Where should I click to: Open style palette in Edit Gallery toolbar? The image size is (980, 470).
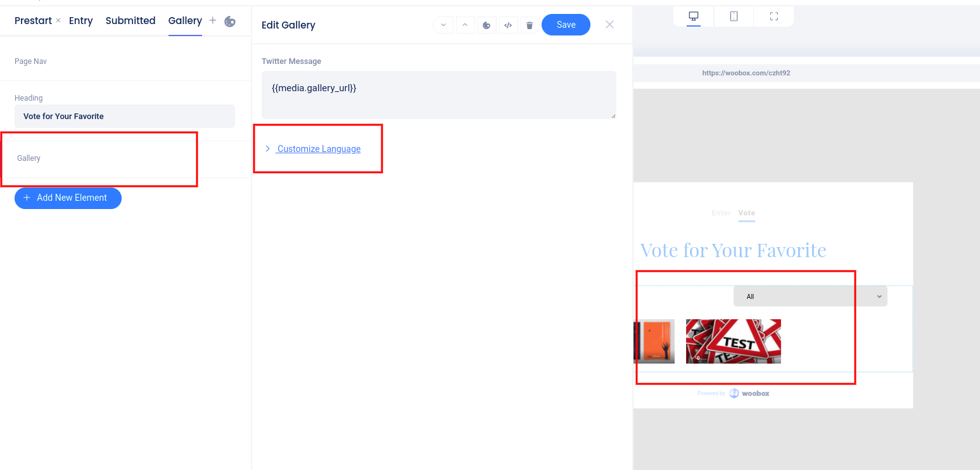pyautogui.click(x=487, y=25)
